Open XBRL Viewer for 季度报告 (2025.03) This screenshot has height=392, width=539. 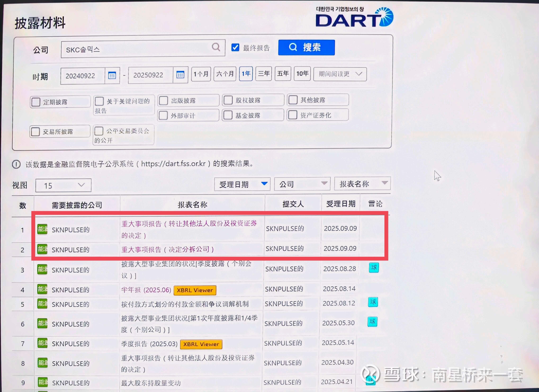coord(201,344)
